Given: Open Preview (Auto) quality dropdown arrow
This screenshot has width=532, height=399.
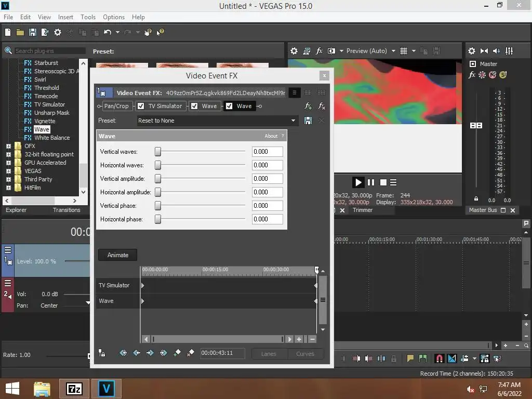Looking at the screenshot, I should pos(393,51).
